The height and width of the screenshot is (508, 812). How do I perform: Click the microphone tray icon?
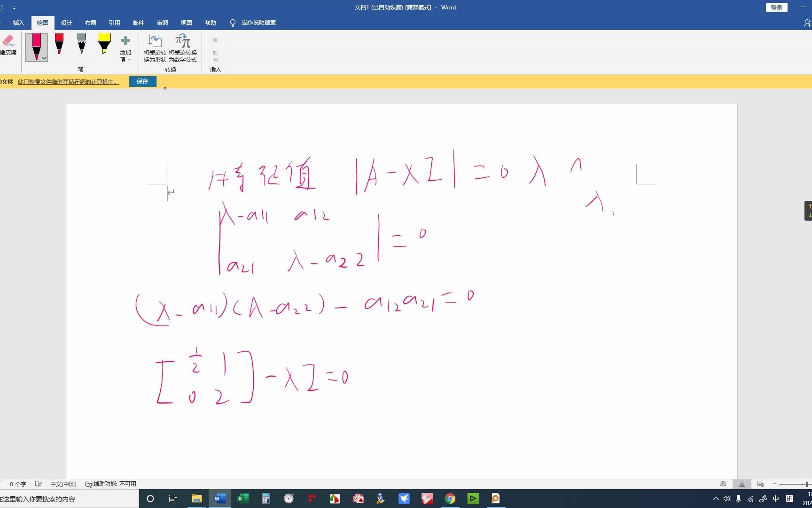pyautogui.click(x=739, y=499)
